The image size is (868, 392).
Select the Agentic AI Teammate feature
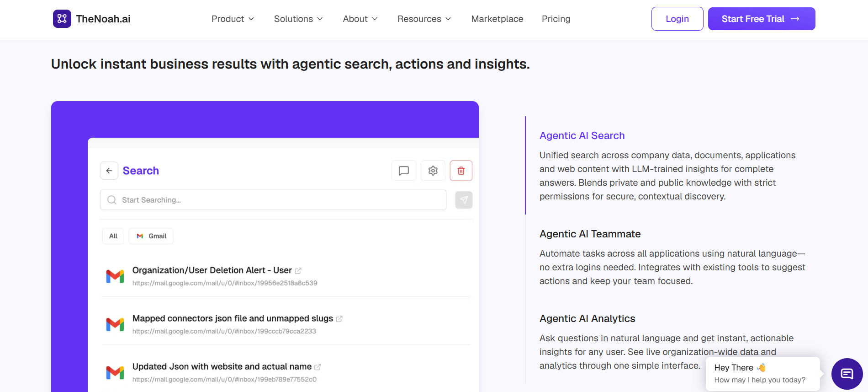coord(590,234)
